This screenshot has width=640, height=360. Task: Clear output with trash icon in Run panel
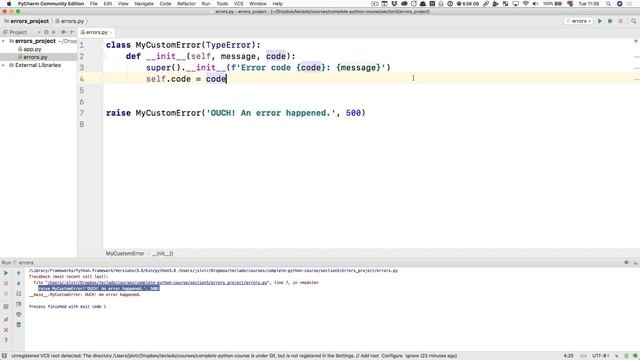[x=18, y=325]
